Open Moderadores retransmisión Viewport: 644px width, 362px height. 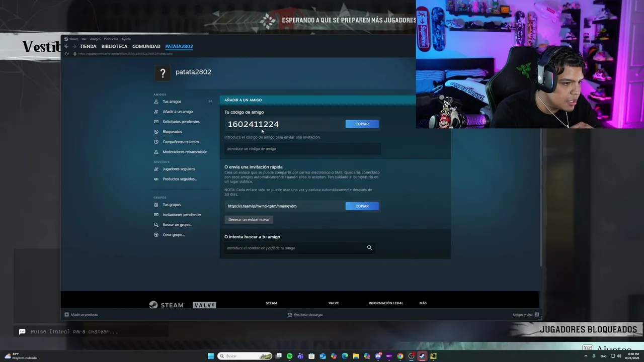coord(185,152)
